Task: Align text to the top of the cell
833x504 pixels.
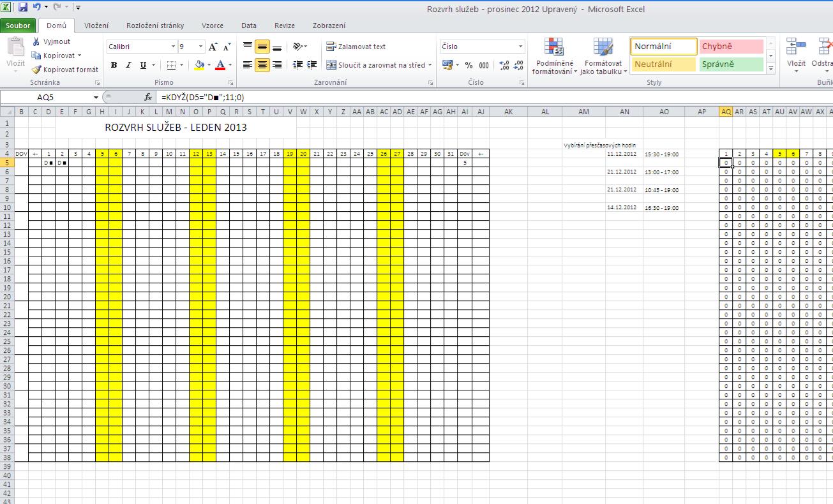Action: [248, 47]
